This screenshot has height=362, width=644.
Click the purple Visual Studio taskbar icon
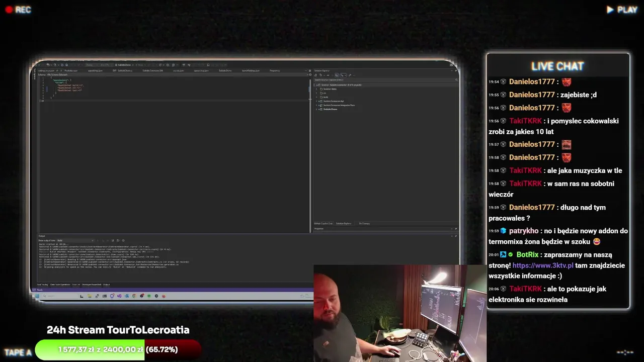(119, 296)
